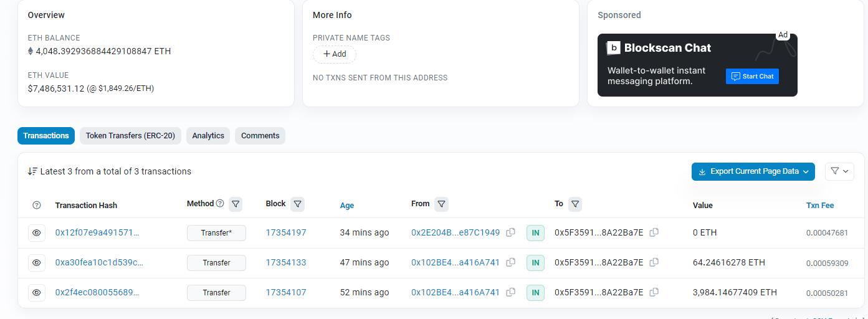Copy To address in the 64.24616278 ETH row
The width and height of the screenshot is (868, 319).
[x=654, y=262]
